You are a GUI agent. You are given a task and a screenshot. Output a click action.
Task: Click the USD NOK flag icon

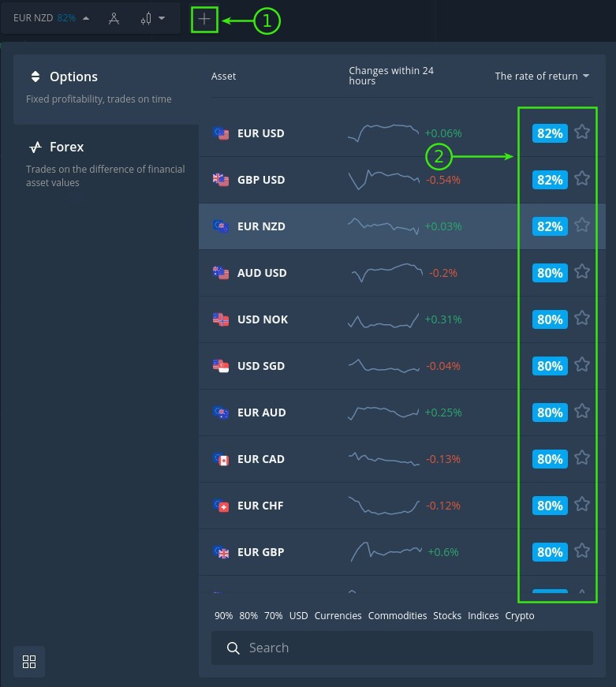click(x=221, y=319)
